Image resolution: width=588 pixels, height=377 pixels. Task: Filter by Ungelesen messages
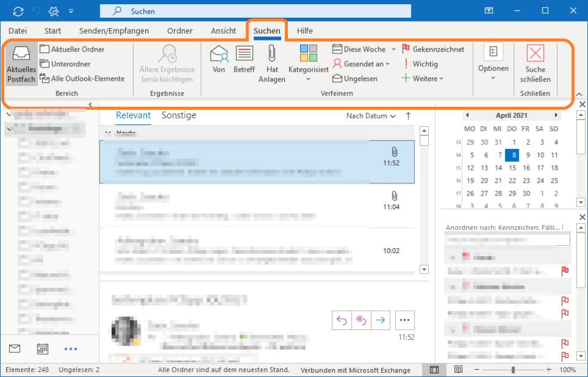pyautogui.click(x=355, y=78)
